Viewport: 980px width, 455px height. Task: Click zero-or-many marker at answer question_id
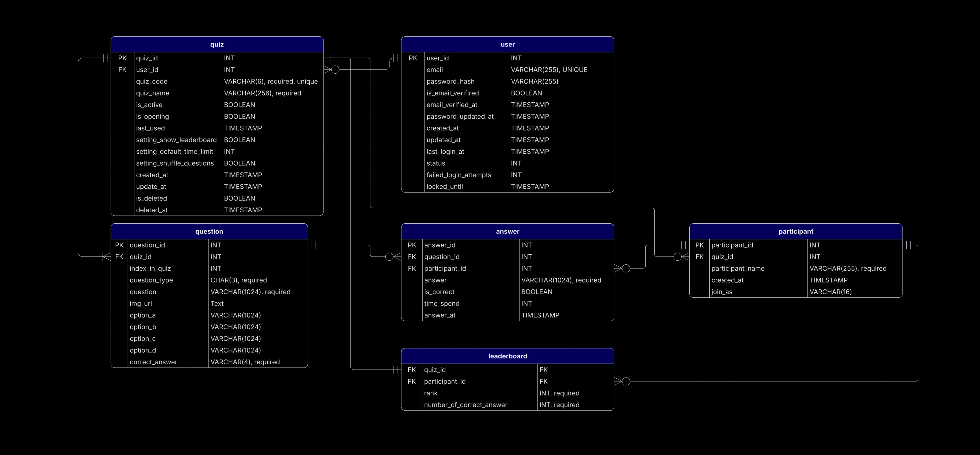tap(393, 257)
